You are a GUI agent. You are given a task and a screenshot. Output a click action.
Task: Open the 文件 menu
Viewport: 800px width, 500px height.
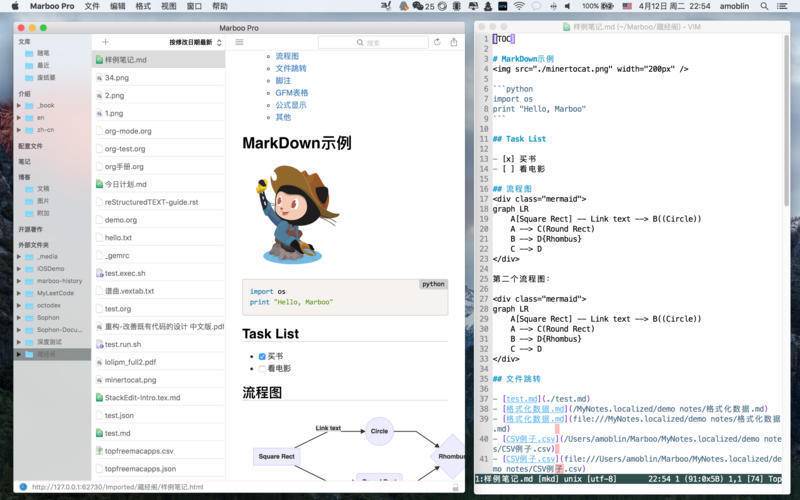click(x=92, y=6)
